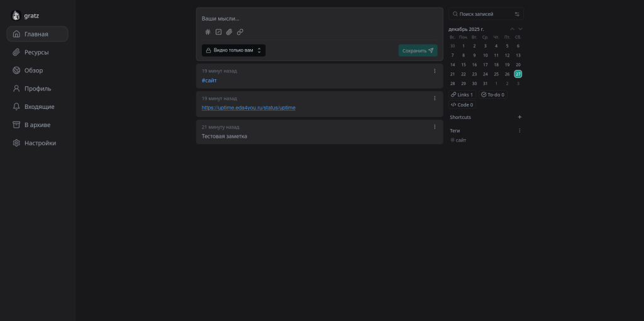Open the more menu on the Тестовая заметка memo

pyautogui.click(x=435, y=127)
